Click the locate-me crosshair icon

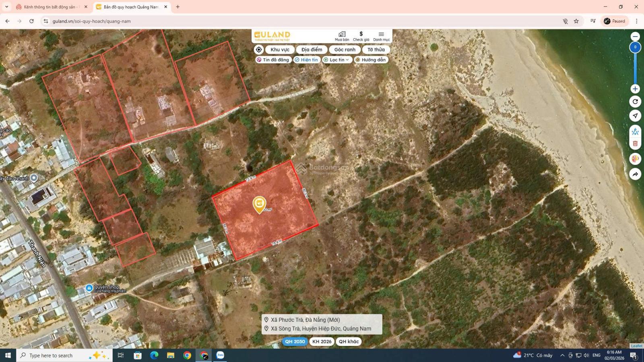259,49
